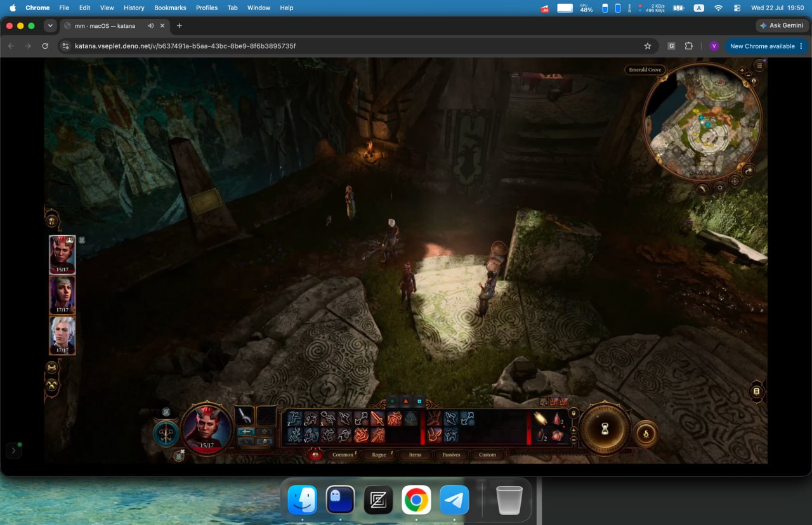The height and width of the screenshot is (525, 812).
Task: Open the Profiles menu in the menu bar
Action: click(x=207, y=8)
